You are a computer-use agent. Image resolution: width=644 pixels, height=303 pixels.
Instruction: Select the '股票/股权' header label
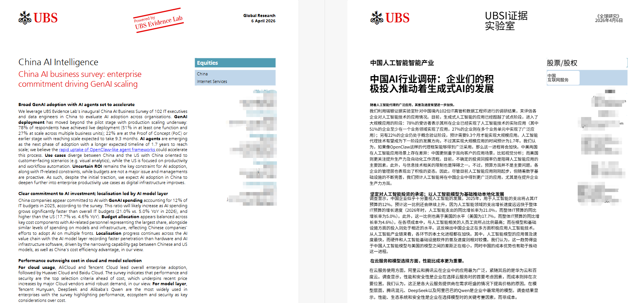tap(562, 63)
